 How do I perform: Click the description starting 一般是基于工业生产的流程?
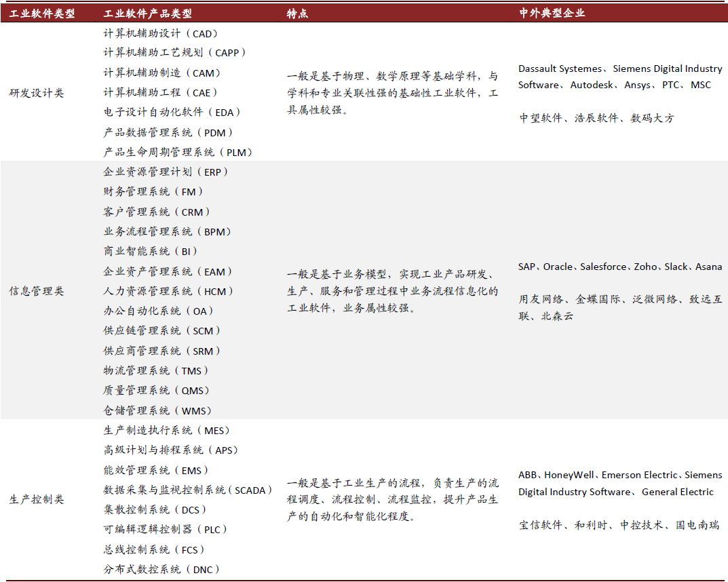392,499
